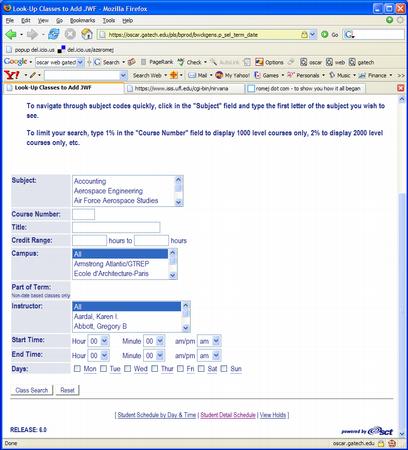This screenshot has height=450, width=408.
Task: Check the Sat checkbox
Action: point(201,368)
